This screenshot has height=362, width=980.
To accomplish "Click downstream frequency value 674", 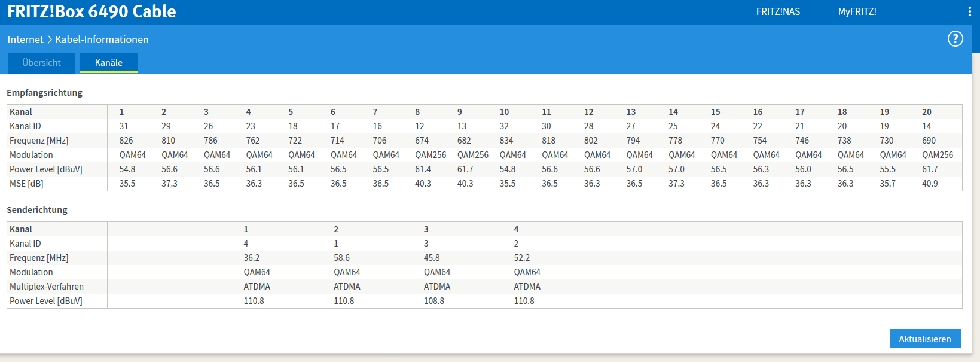I will click(x=422, y=141).
